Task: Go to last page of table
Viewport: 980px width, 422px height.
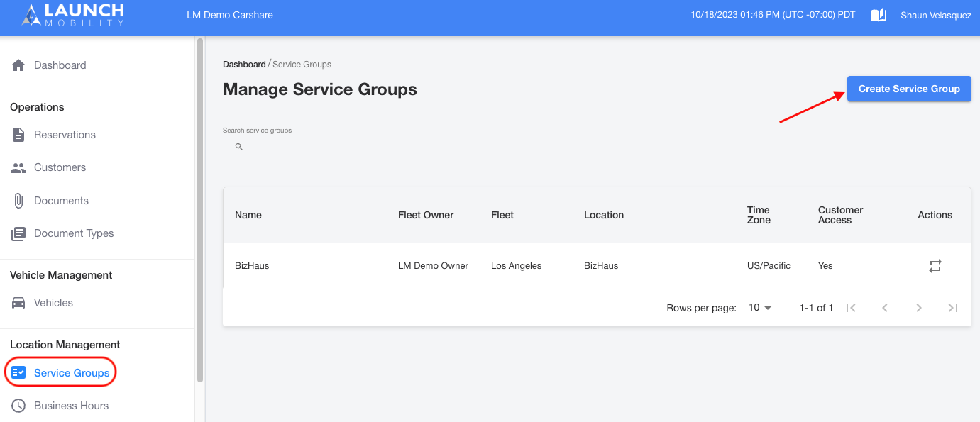Action: point(953,308)
